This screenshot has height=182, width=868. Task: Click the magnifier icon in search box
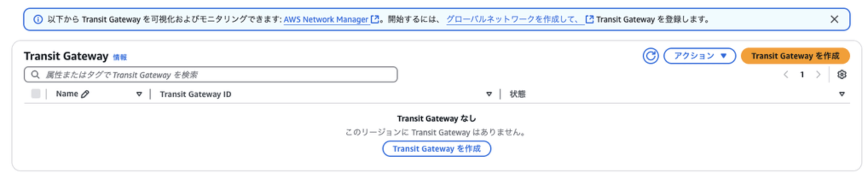[35, 75]
